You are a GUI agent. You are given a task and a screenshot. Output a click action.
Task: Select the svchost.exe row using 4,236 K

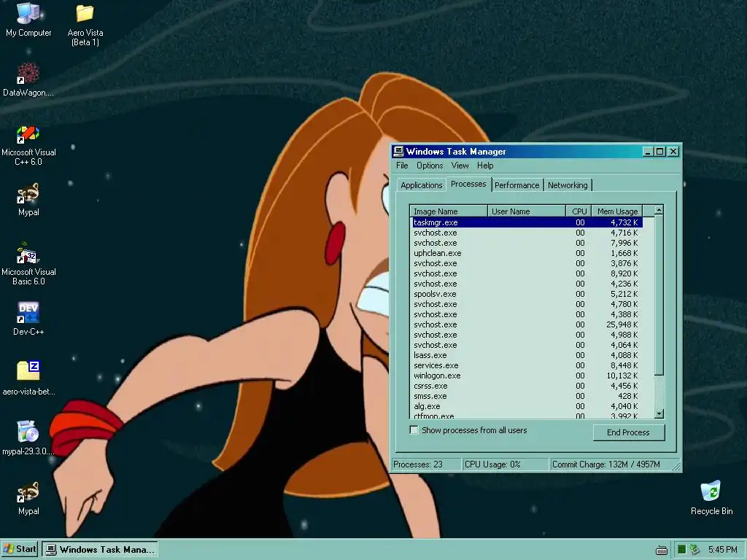pyautogui.click(x=527, y=284)
